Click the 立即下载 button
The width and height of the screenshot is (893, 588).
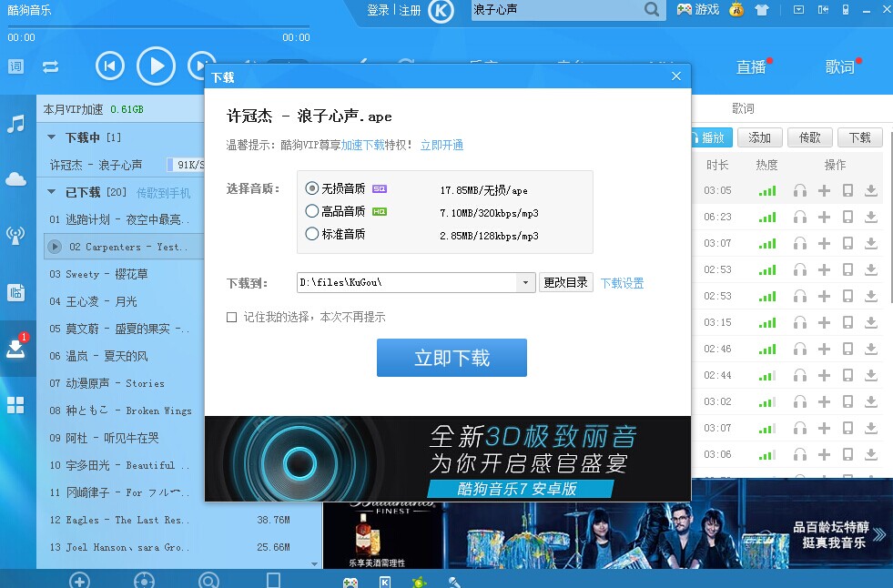(x=452, y=358)
